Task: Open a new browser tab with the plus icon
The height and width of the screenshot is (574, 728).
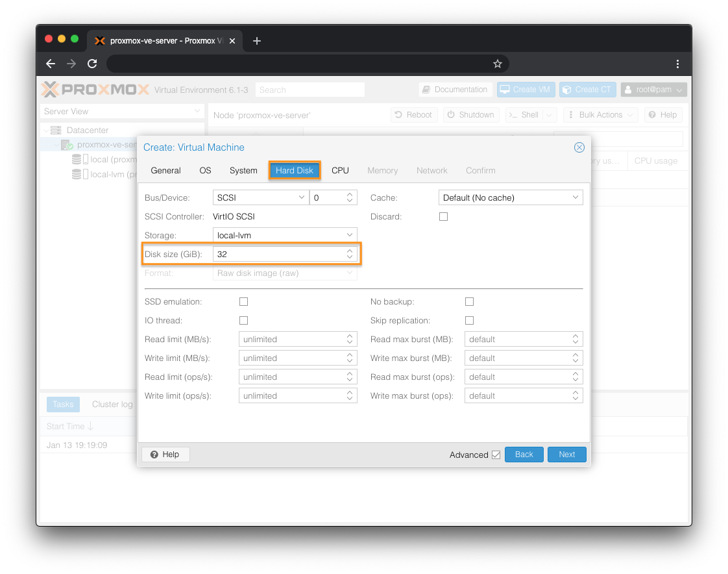Action: pos(257,41)
